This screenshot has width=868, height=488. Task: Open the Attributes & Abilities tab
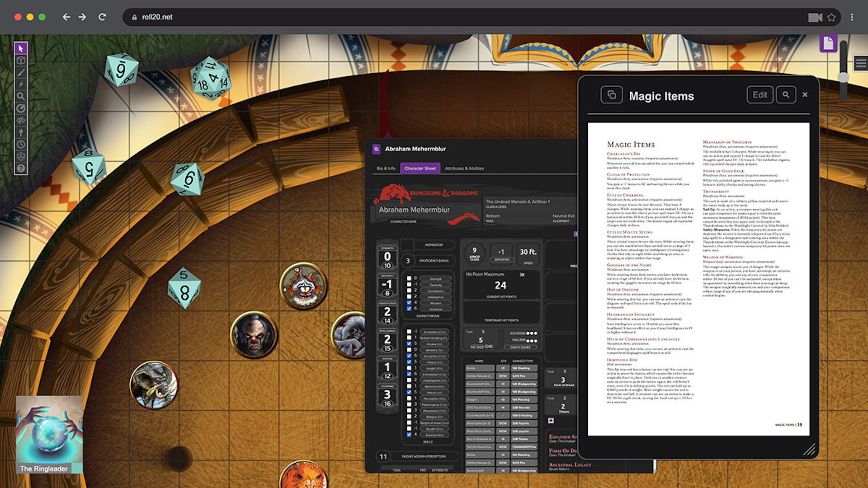464,168
